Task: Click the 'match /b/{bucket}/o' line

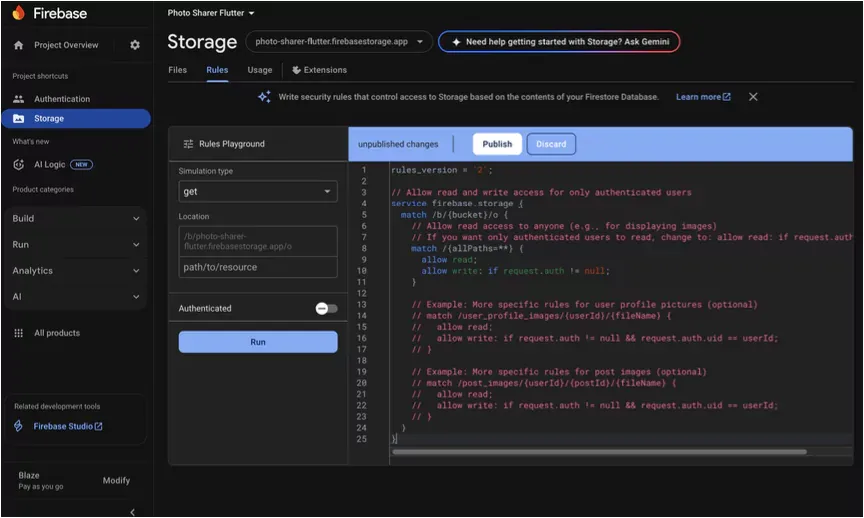Action: [454, 214]
